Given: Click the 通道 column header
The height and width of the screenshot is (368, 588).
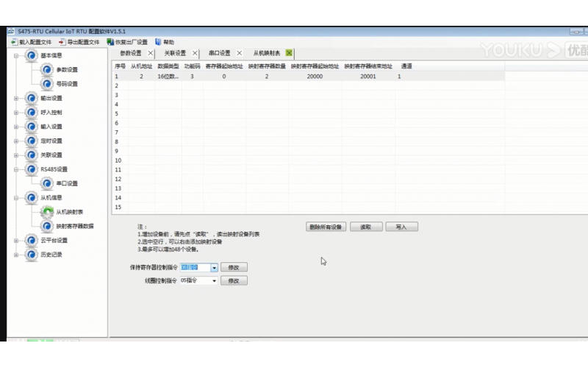Looking at the screenshot, I should [x=406, y=66].
